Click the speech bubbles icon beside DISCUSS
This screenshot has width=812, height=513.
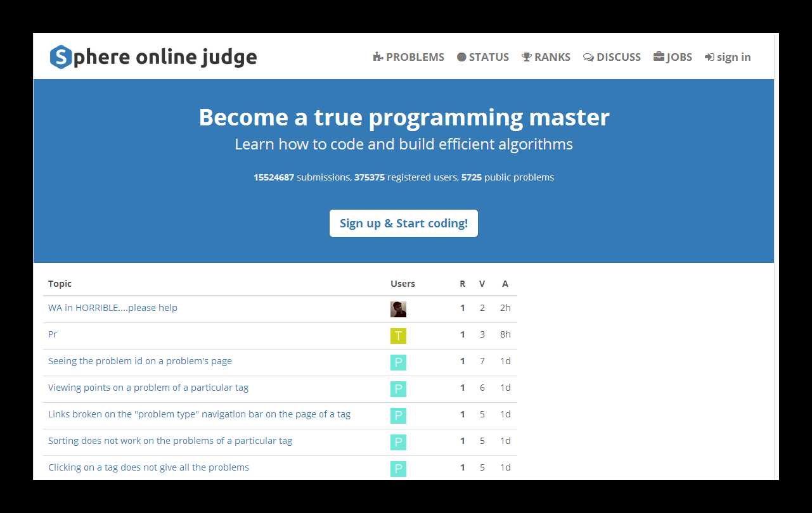(588, 57)
